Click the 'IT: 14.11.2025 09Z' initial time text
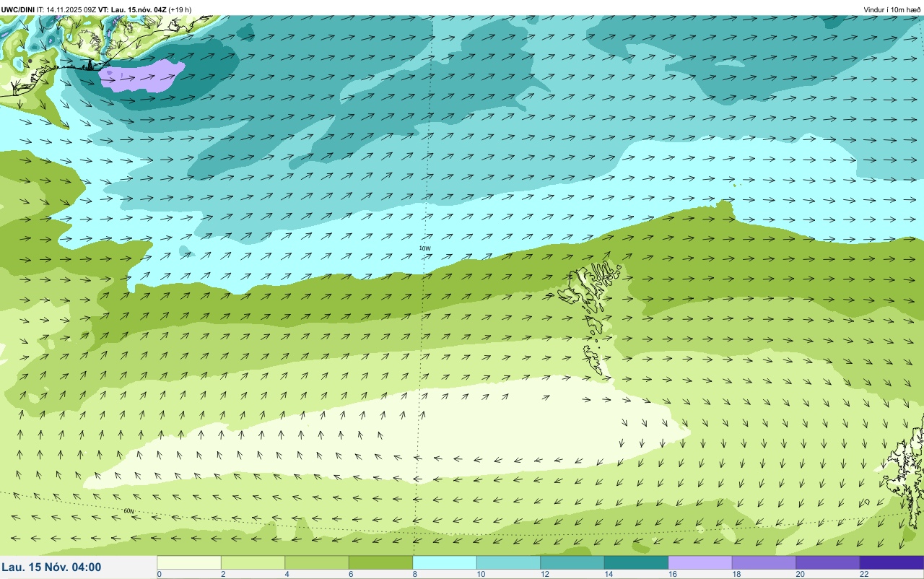The height and width of the screenshot is (579, 924). (x=66, y=9)
